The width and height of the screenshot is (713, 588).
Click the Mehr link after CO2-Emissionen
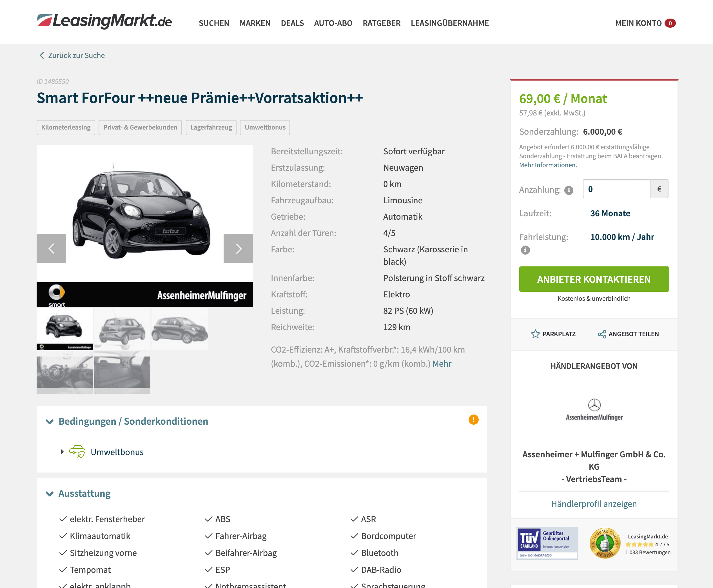442,364
